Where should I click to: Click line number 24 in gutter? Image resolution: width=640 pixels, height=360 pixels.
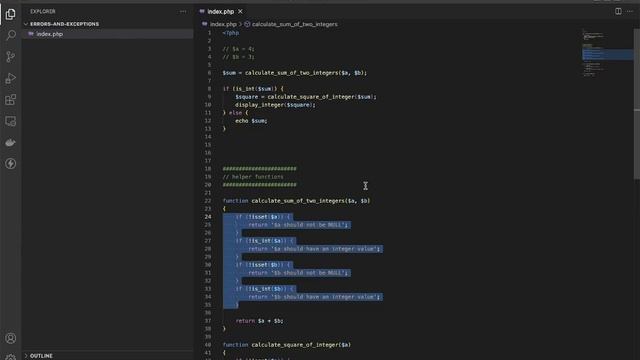208,217
